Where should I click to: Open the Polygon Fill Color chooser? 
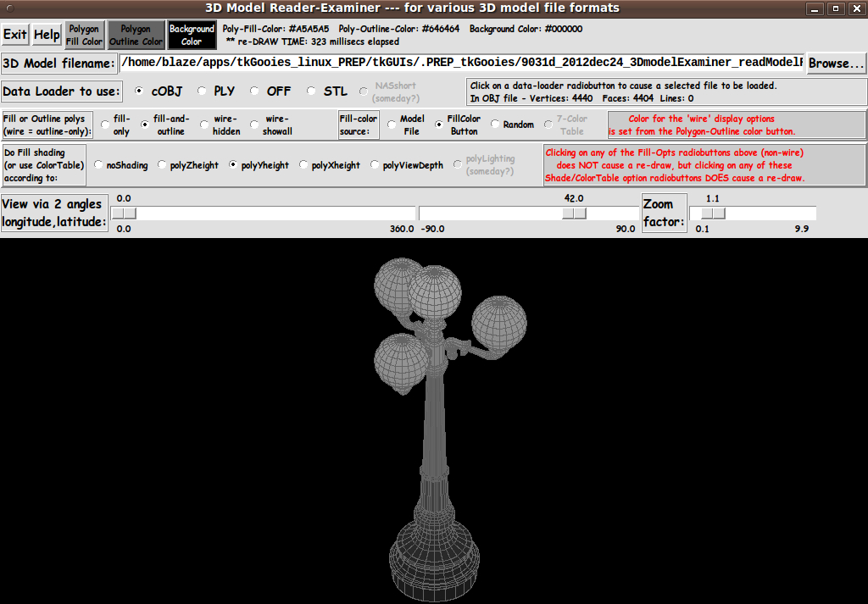click(84, 35)
